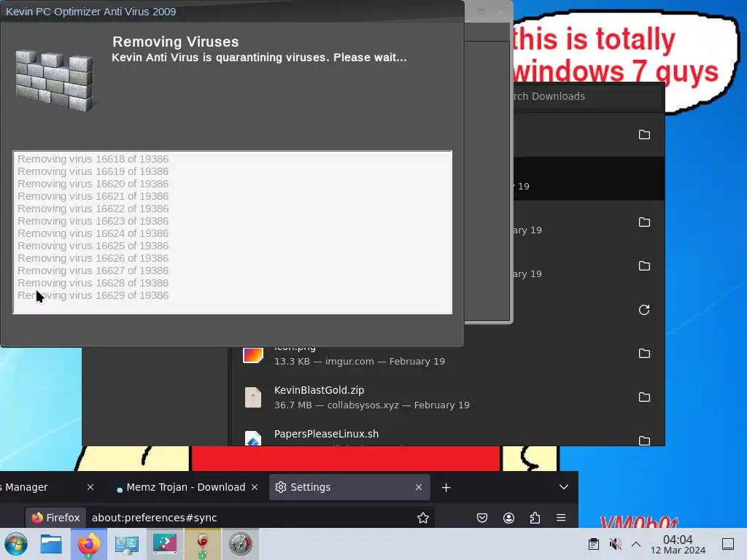
Task: Select log line Removing virus 16622 of 19386
Action: pos(93,209)
